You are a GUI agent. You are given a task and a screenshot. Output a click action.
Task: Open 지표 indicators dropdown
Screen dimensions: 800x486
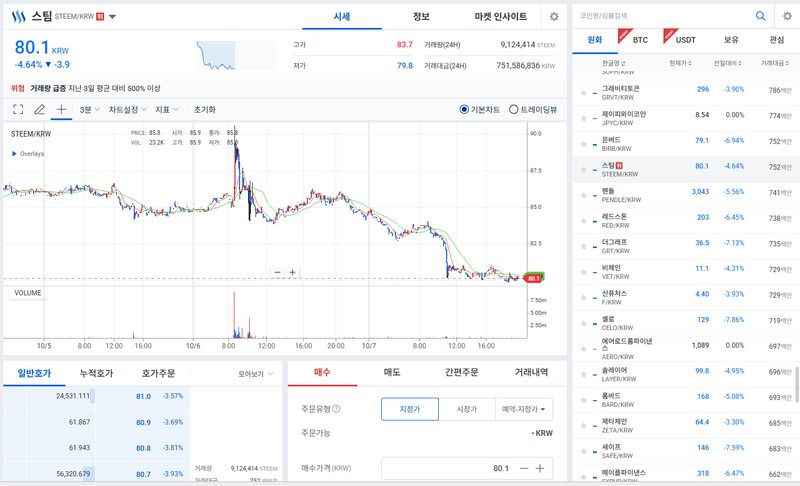coord(167,109)
